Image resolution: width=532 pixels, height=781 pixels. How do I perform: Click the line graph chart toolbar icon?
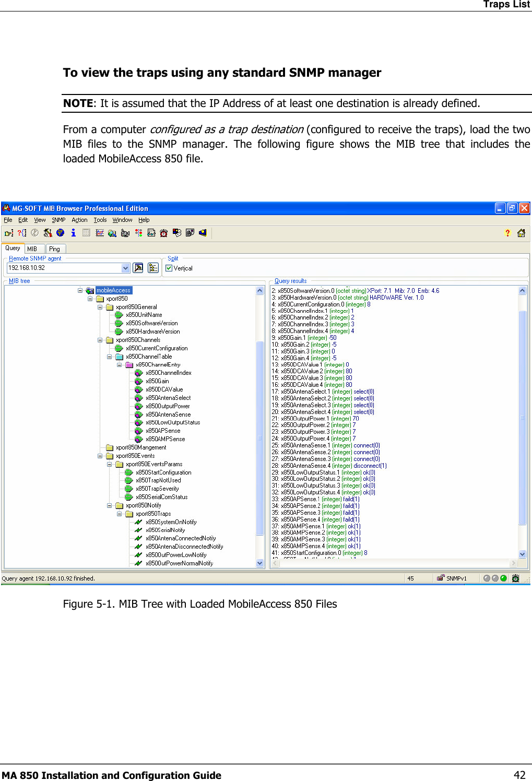click(100, 233)
